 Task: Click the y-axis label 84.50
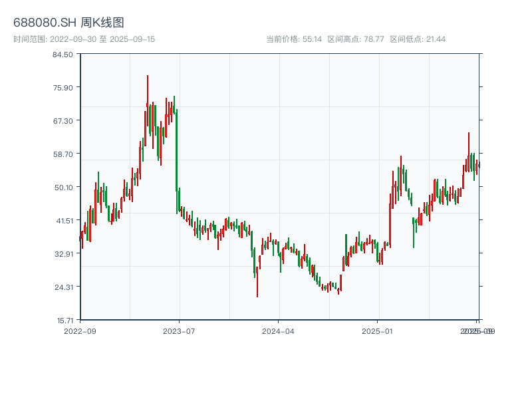pyautogui.click(x=63, y=55)
